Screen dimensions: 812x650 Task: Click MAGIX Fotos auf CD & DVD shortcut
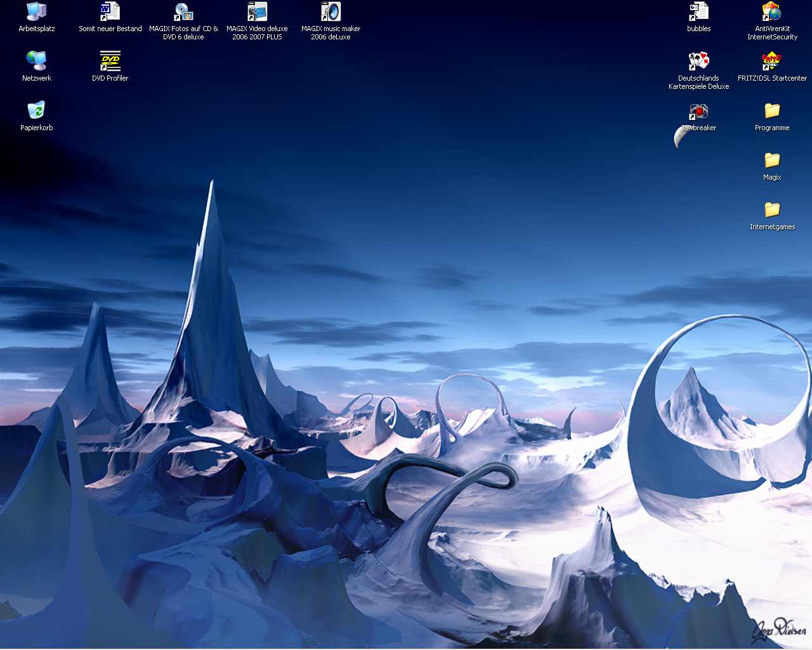[183, 12]
